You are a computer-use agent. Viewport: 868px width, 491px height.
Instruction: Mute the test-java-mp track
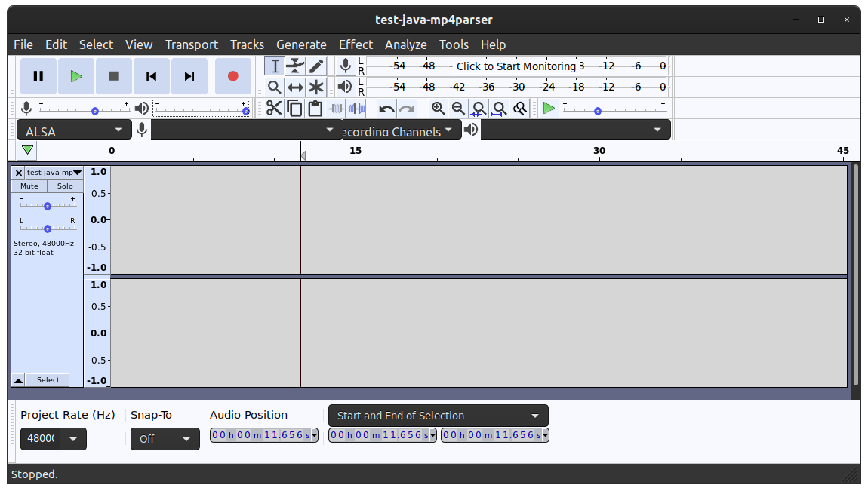29,186
